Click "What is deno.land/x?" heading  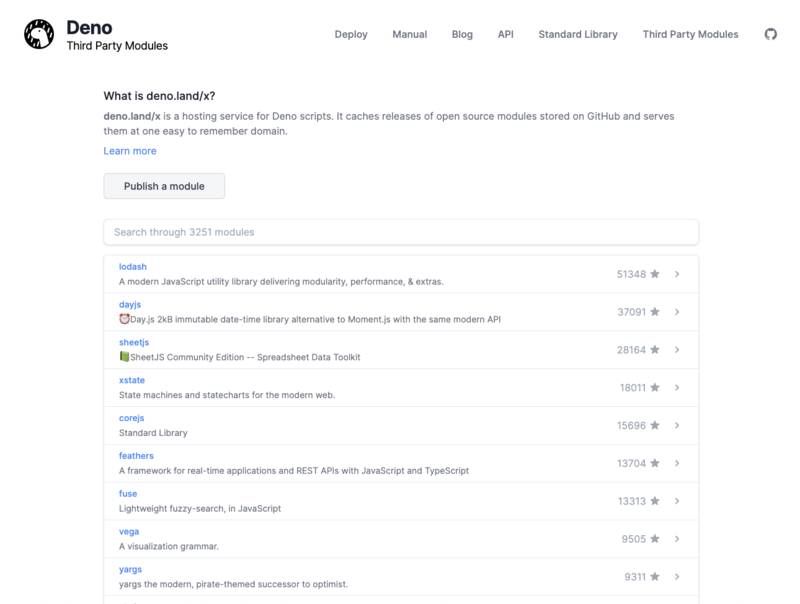[x=159, y=96]
